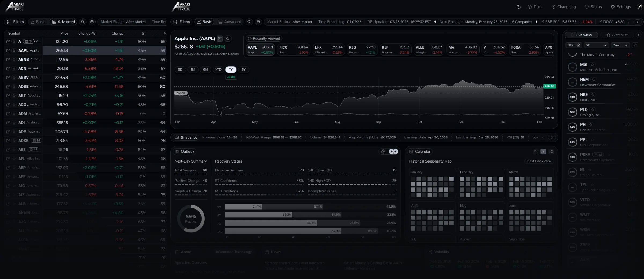Toggle the highlighted middle calendar view mode
644x279 pixels.
point(543,152)
